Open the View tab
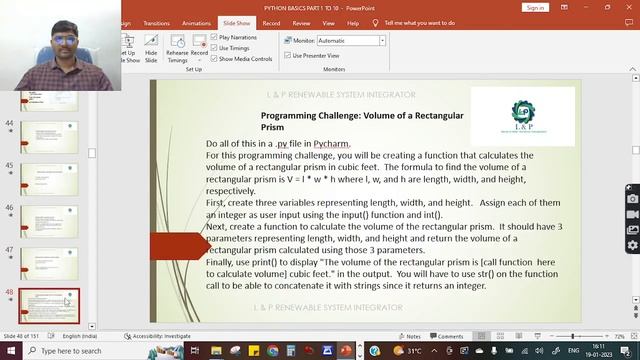Image resolution: width=640 pixels, height=360 pixels. pos(329,23)
